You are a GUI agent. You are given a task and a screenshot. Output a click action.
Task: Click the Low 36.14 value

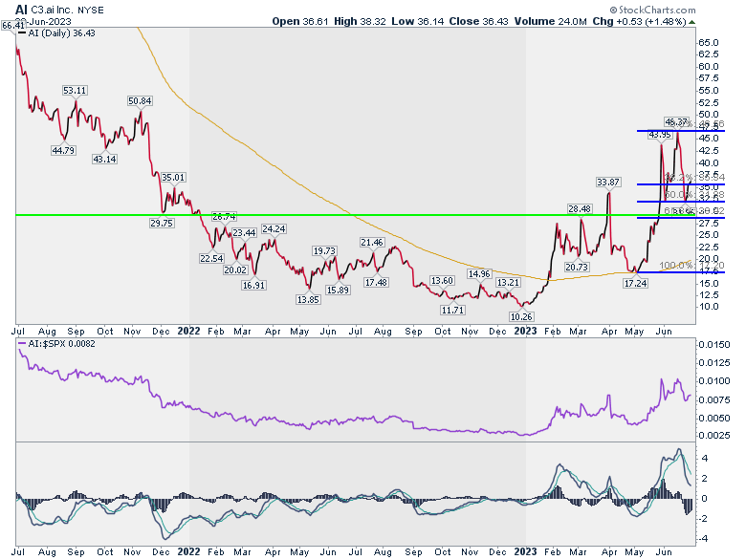419,21
